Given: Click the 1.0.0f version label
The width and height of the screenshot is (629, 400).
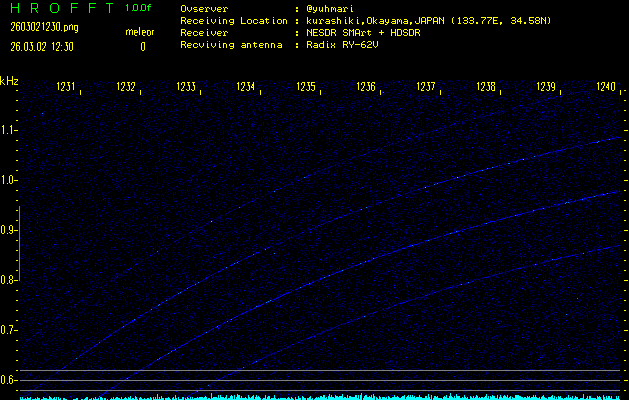Looking at the screenshot, I should pos(139,8).
